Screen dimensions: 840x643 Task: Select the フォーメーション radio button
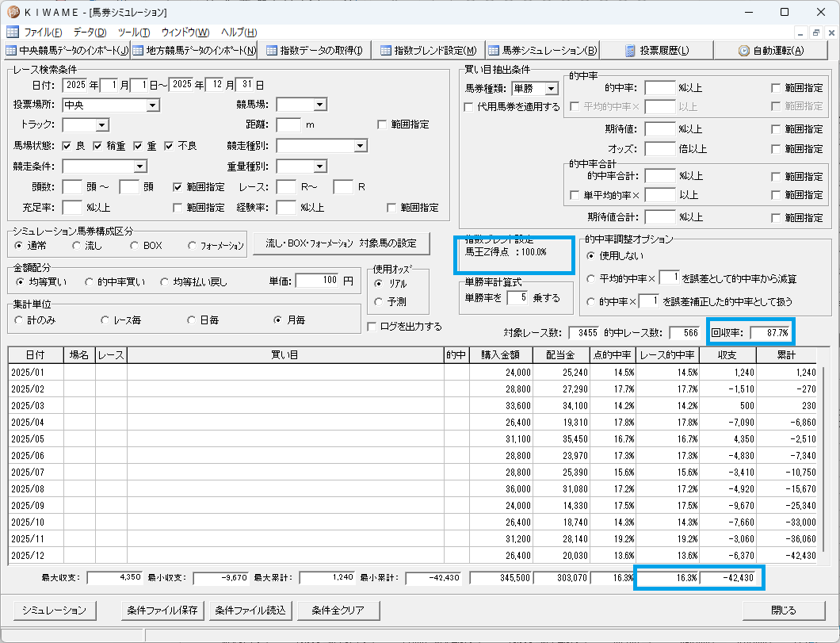pos(192,246)
